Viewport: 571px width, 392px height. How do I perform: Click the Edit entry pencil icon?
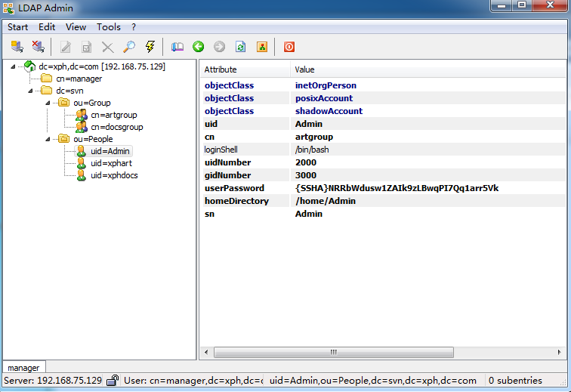point(66,47)
